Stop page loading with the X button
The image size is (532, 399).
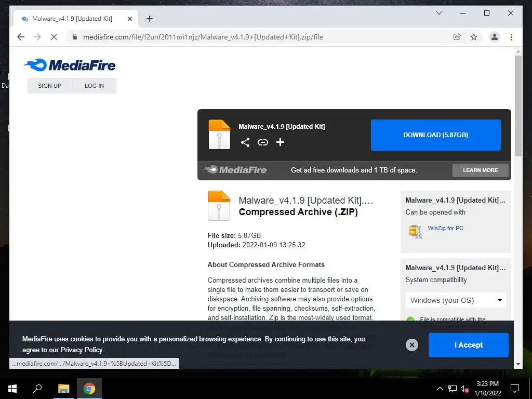click(x=54, y=37)
